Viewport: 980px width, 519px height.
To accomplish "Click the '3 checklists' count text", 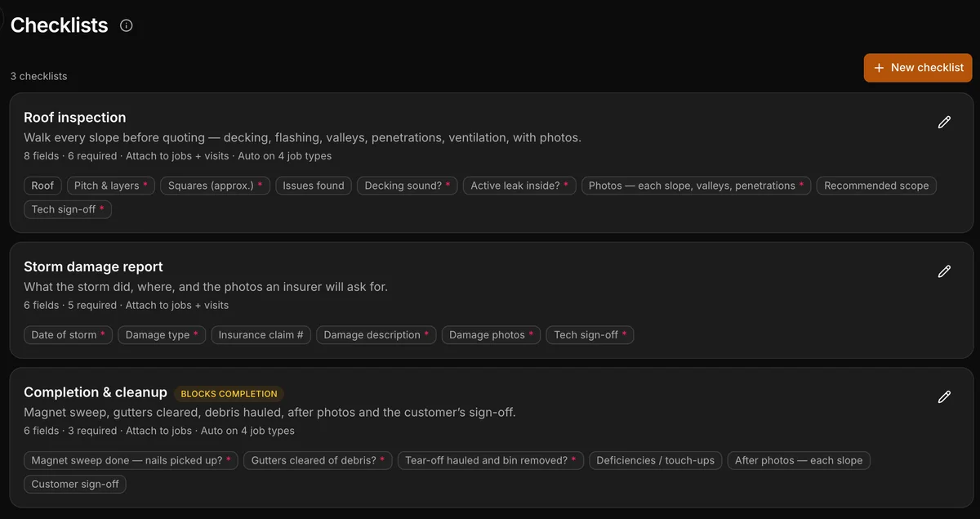I will pos(39,76).
